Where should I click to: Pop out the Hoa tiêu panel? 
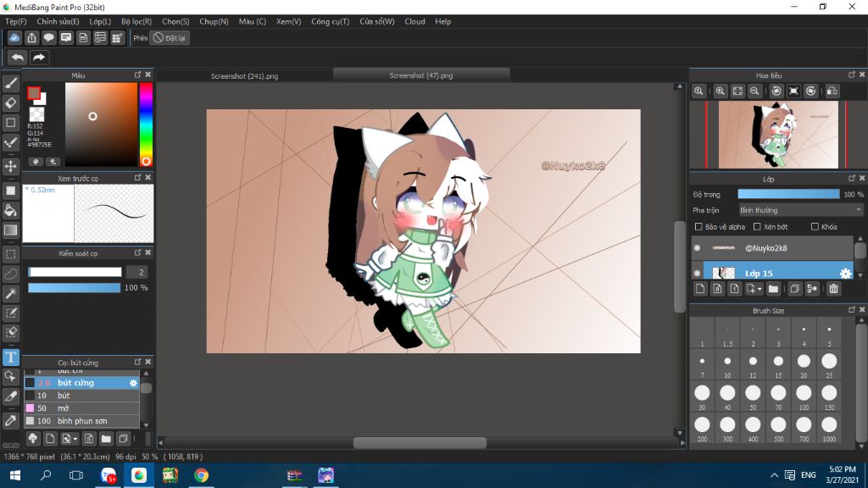pyautogui.click(x=852, y=75)
